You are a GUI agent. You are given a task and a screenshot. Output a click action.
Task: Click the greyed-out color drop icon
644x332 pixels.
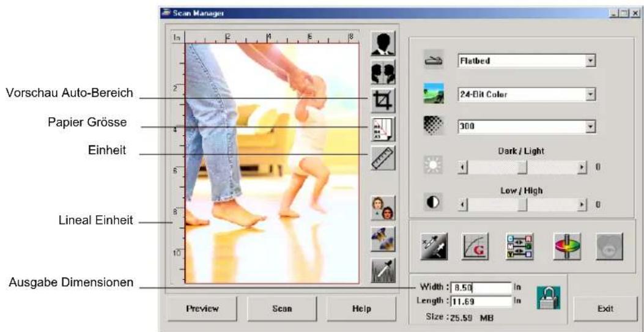tap(610, 246)
